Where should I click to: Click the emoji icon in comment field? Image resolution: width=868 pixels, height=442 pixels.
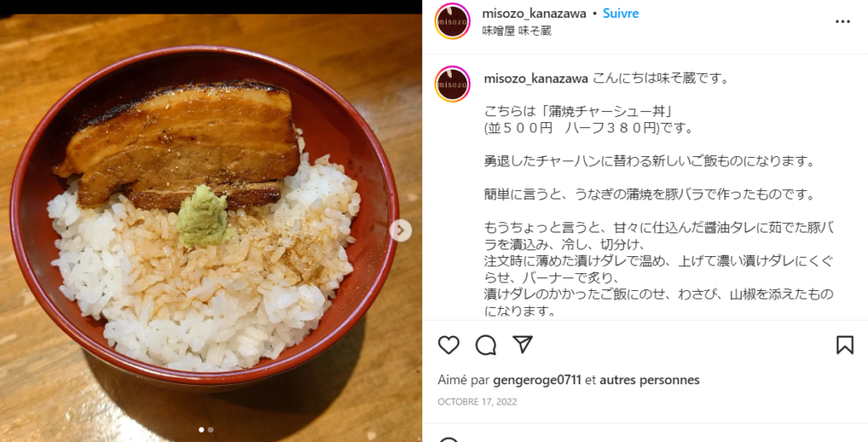[449, 439]
